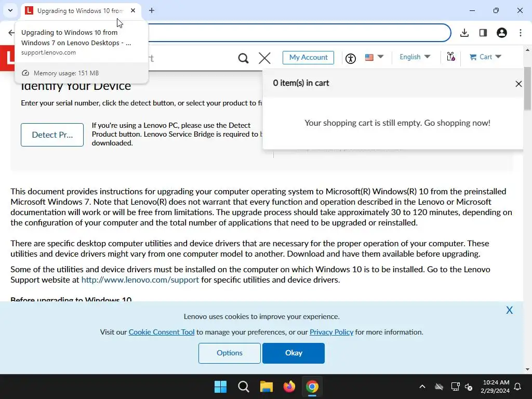The image size is (532, 399).
Task: Open the lenovo.com/support link
Action: 140,280
